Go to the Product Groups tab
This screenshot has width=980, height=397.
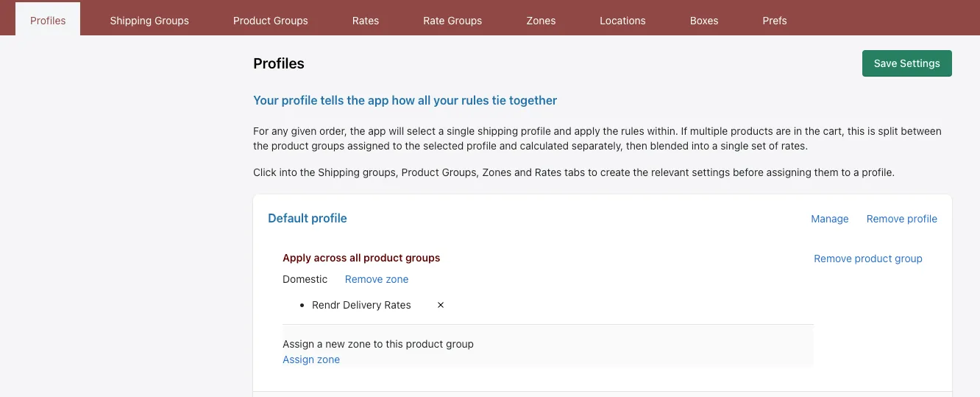point(271,21)
